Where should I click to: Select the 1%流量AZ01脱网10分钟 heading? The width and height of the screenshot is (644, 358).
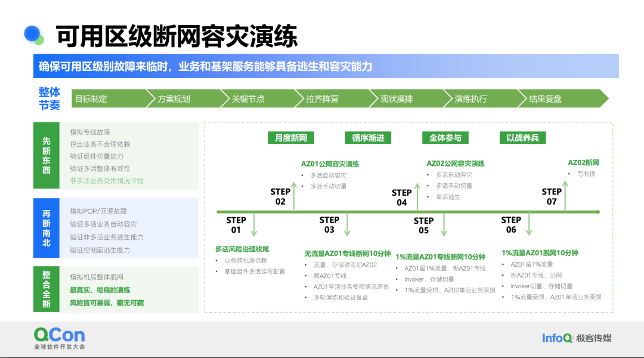[x=540, y=253]
